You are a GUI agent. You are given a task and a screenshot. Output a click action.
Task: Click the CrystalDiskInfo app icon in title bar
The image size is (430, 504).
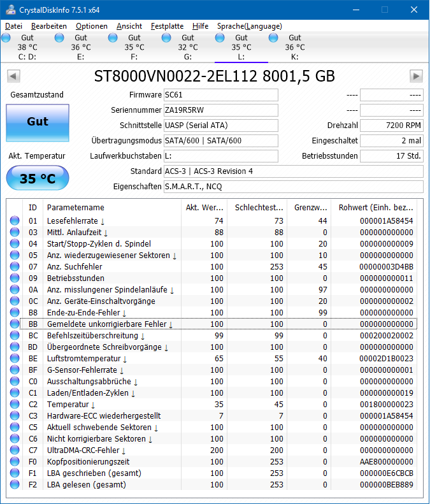10,10
